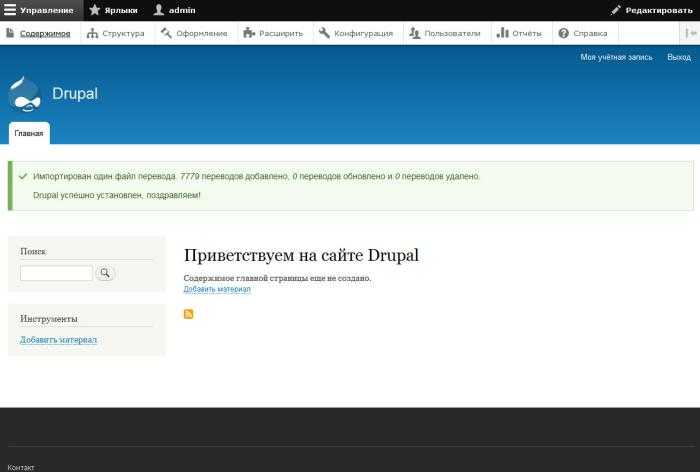Viewport: 700px width, 472px height.
Task: Open Справка menu item
Action: tap(590, 33)
